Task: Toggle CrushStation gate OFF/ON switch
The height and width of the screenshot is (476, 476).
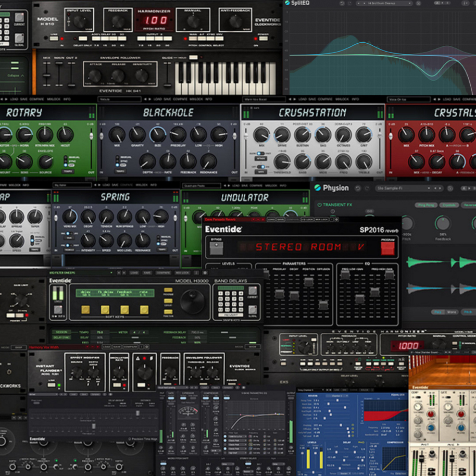Action: (261, 167)
